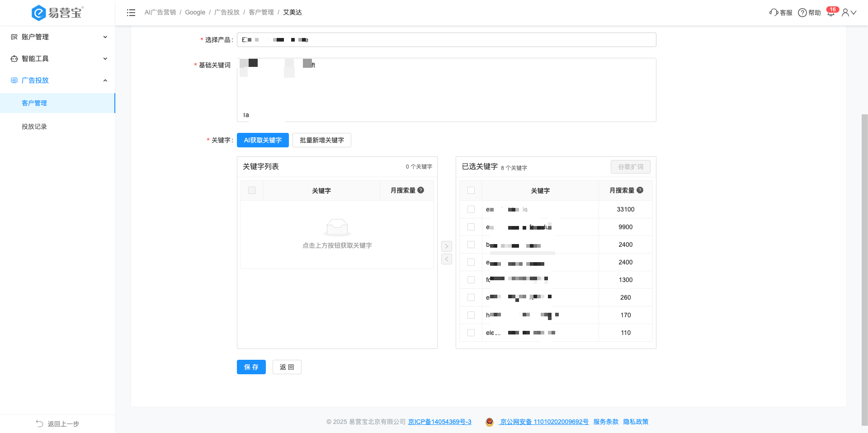This screenshot has height=433, width=868.
Task: Click the 选择产品 input field
Action: pos(446,40)
